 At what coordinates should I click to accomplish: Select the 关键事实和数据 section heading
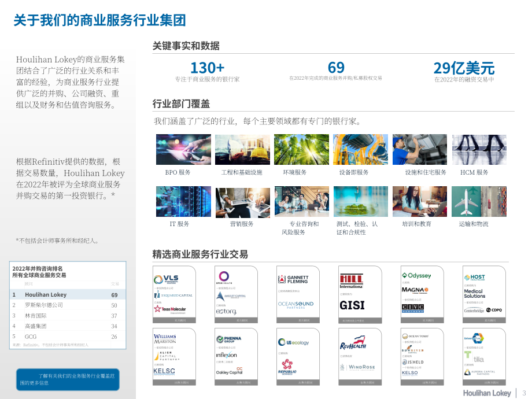(186, 46)
